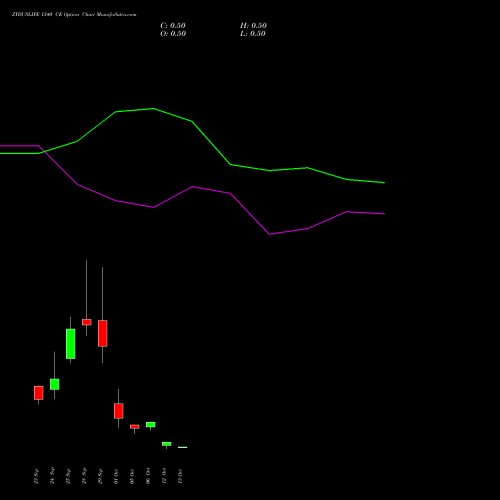
Task: Click the '06 Oct' date axis label
Action: [x=148, y=476]
